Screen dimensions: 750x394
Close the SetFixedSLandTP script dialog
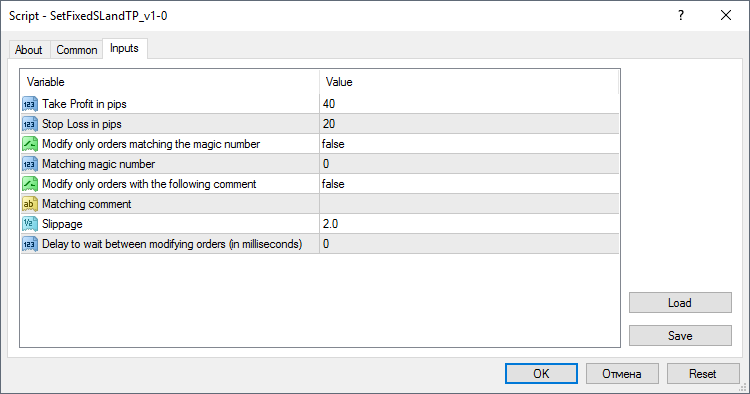click(726, 15)
